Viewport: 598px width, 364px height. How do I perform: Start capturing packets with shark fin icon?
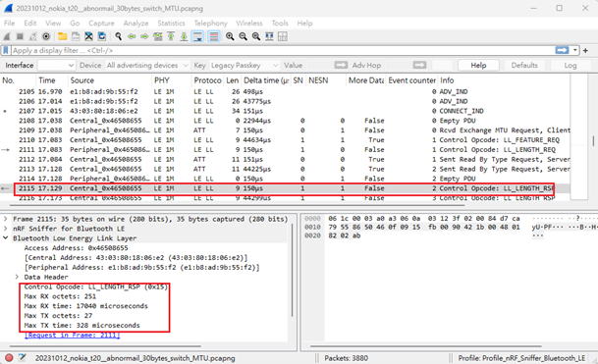pos(7,36)
